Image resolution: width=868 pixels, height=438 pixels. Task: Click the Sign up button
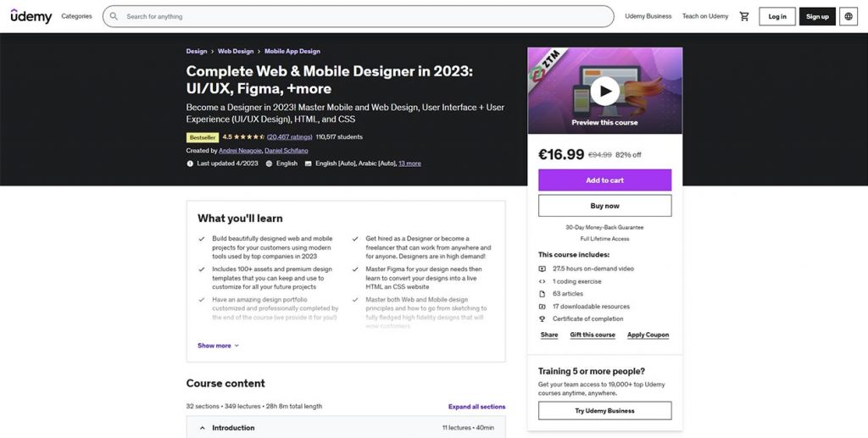click(x=817, y=17)
